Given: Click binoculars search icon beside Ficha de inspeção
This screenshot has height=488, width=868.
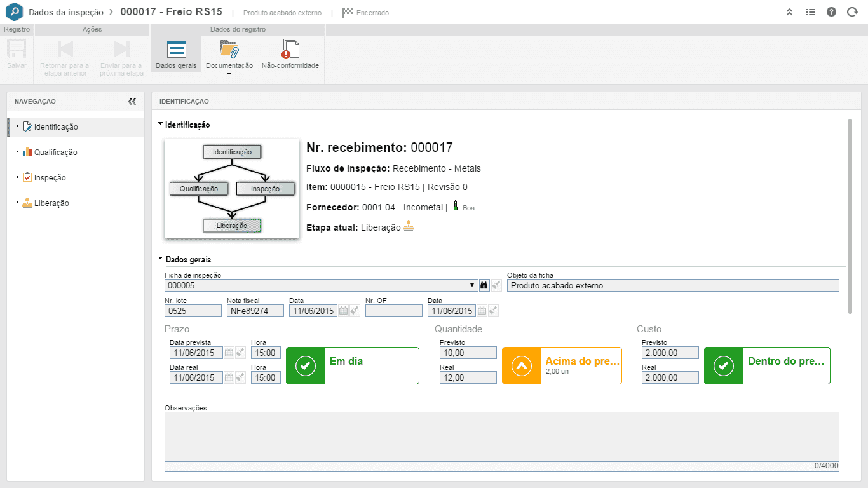Looking at the screenshot, I should coord(484,285).
